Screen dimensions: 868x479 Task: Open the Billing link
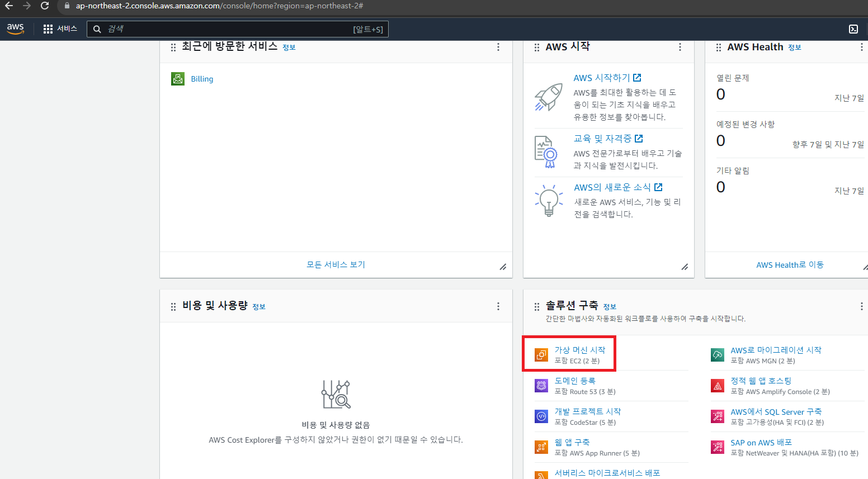pyautogui.click(x=202, y=79)
